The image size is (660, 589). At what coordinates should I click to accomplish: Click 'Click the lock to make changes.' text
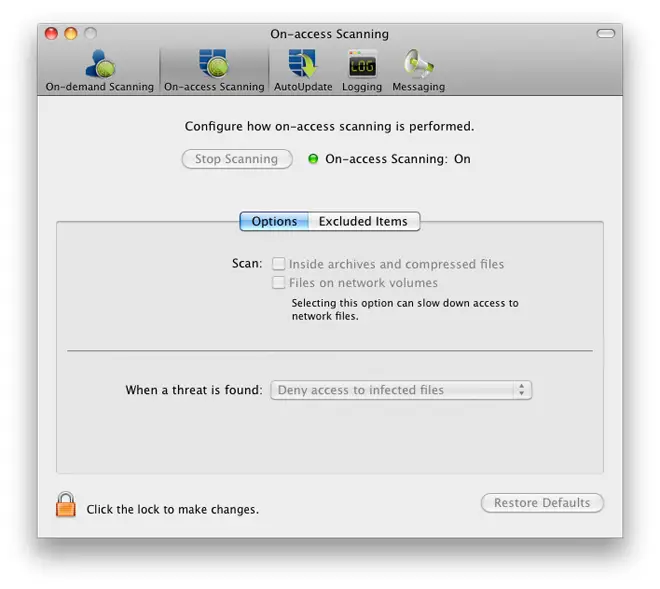coord(173,509)
